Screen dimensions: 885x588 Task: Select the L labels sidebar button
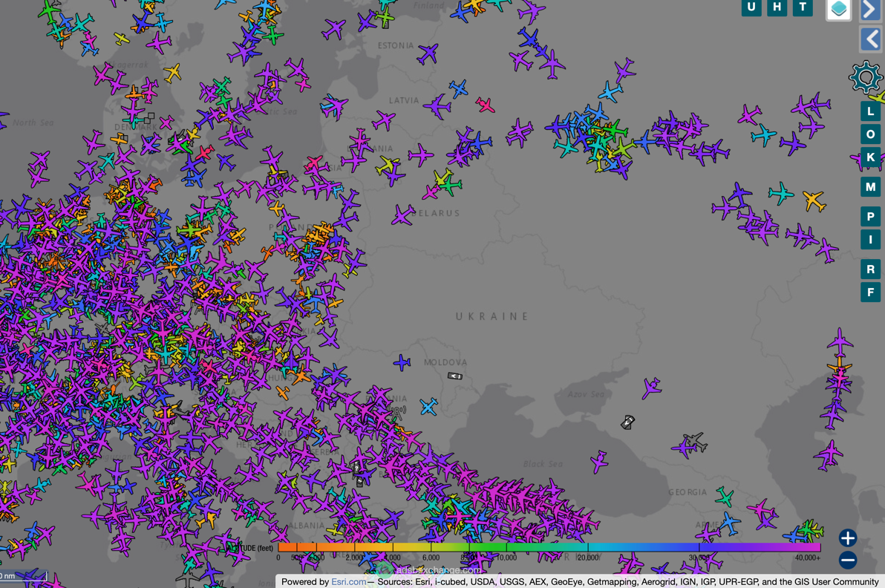coord(869,111)
